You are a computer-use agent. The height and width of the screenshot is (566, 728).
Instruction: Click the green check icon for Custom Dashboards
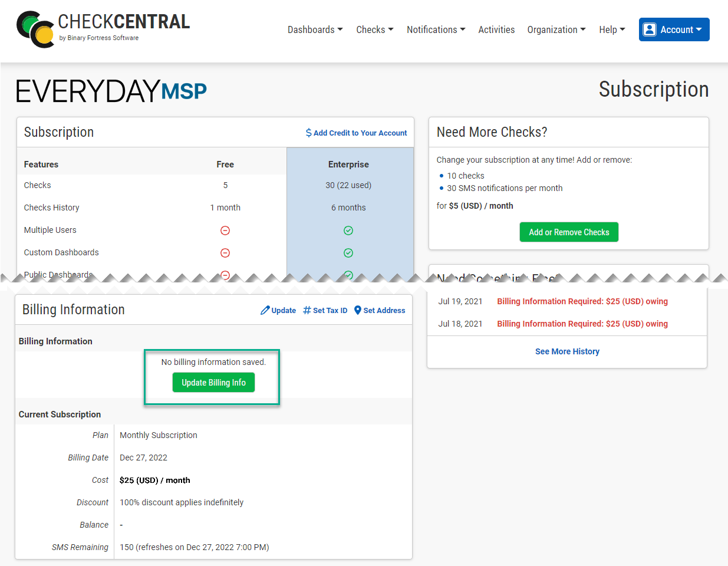tap(348, 253)
